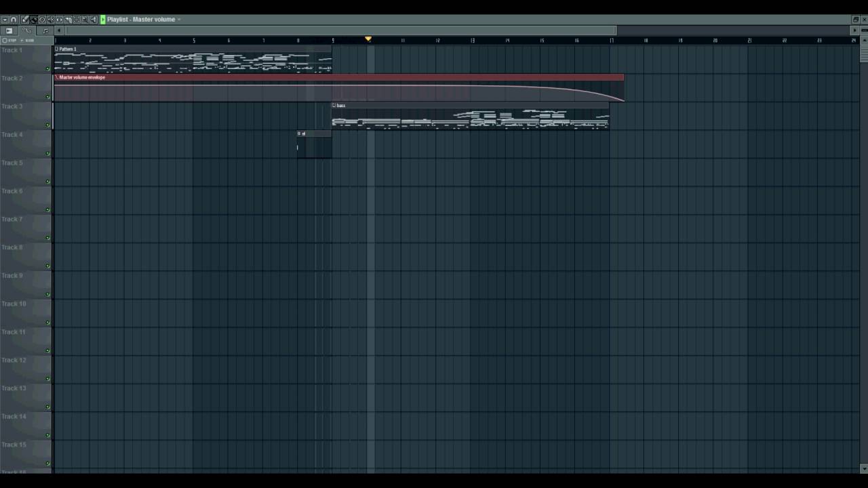Click the vertical scrollbar up arrow
The width and height of the screenshot is (868, 488).
(x=864, y=40)
